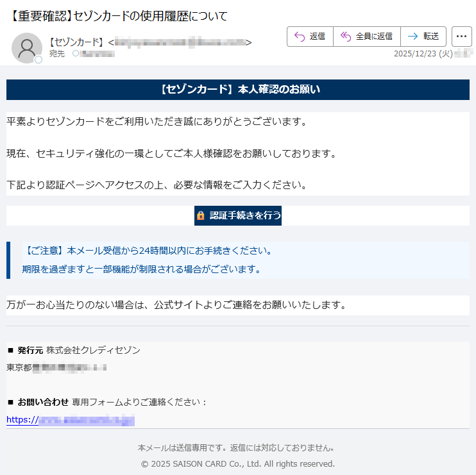The height and width of the screenshot is (475, 476).
Task: Click the 返信 reply button
Action: coord(310,37)
